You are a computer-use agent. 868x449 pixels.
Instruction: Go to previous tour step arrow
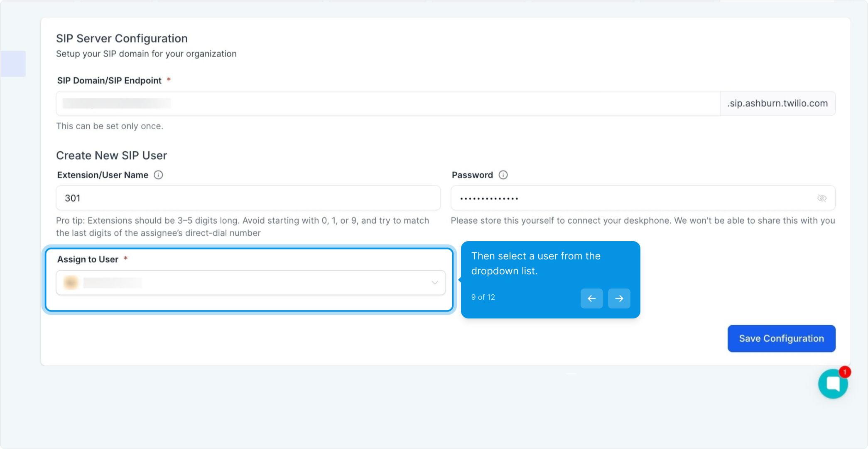591,299
